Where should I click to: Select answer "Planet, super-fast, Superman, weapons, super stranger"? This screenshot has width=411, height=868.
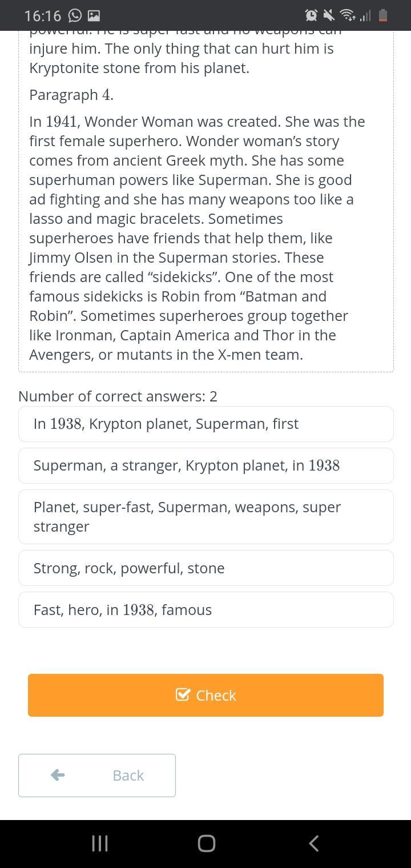coord(206,517)
